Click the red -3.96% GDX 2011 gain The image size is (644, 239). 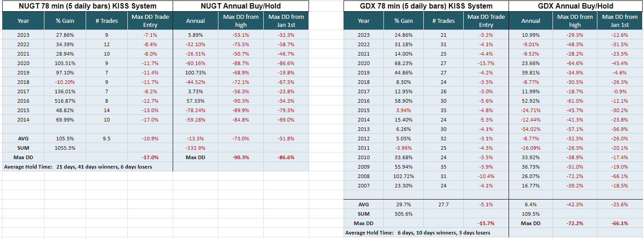(x=404, y=148)
